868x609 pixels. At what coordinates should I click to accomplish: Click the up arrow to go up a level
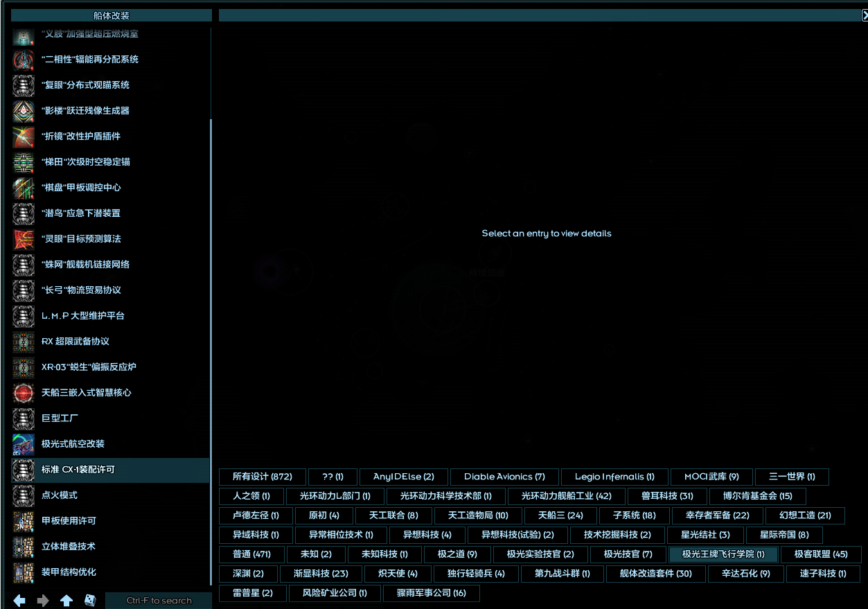pos(67,601)
